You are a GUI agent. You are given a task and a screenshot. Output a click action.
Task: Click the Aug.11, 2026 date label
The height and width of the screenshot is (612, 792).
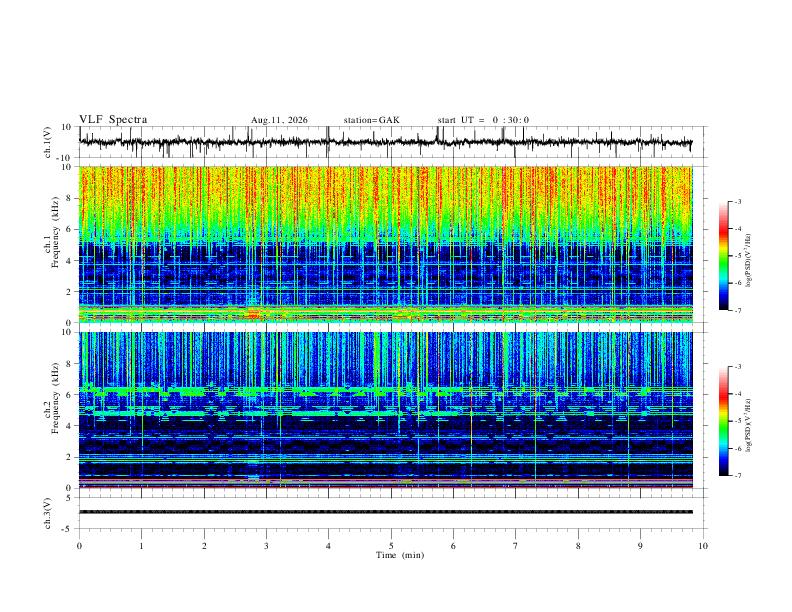279,120
